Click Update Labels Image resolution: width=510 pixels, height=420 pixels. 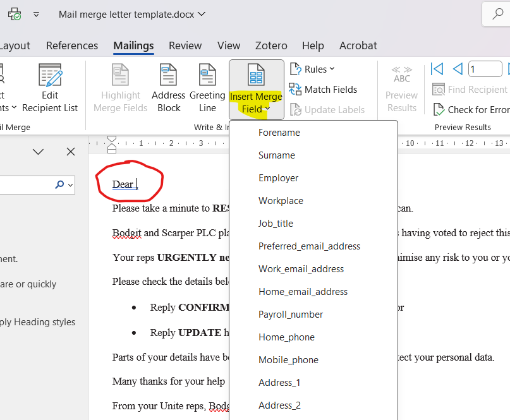click(x=327, y=109)
